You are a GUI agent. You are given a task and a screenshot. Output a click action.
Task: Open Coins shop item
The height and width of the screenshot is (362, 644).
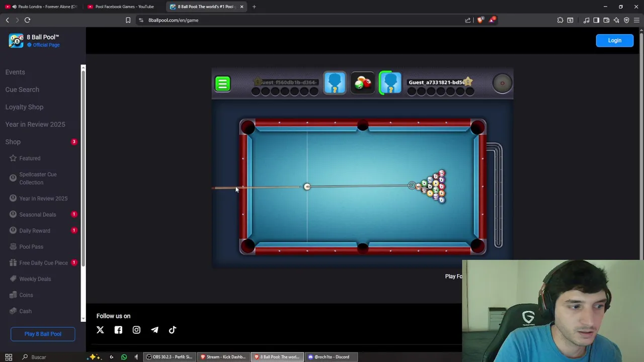26,295
